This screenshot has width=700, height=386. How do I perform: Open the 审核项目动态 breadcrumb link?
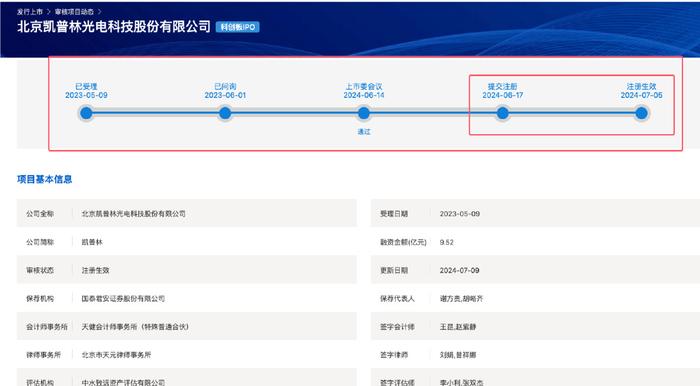pos(75,12)
